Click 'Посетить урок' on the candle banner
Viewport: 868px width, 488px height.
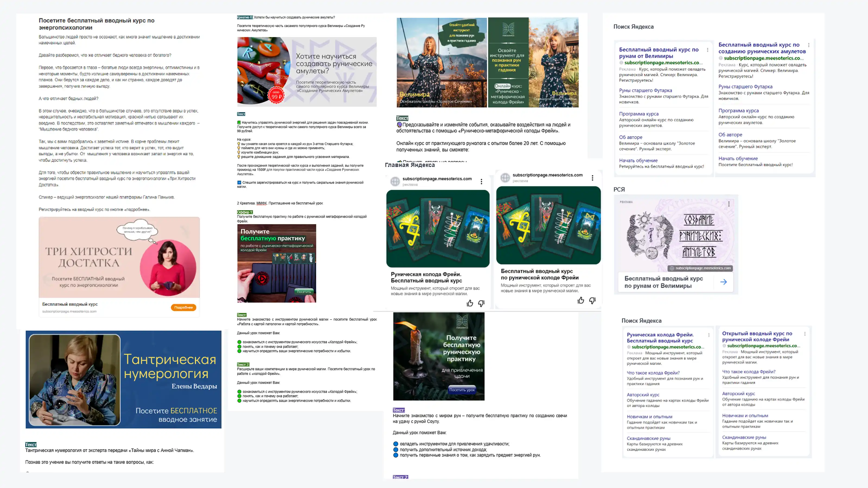[x=462, y=390]
